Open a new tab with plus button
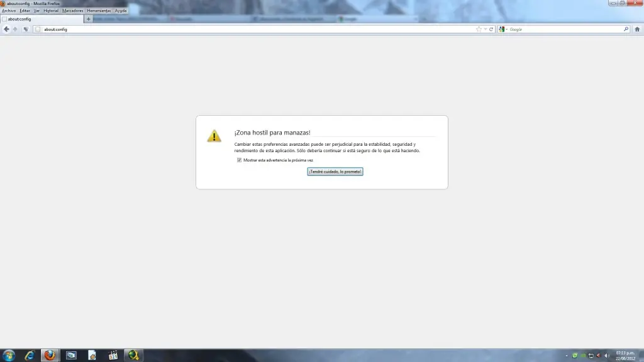644x362 pixels. (x=88, y=19)
